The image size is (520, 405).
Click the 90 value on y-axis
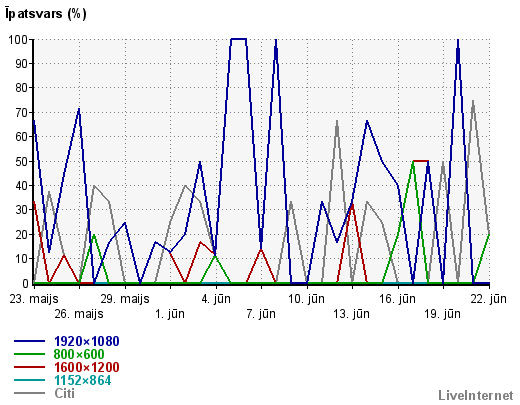tap(22, 64)
